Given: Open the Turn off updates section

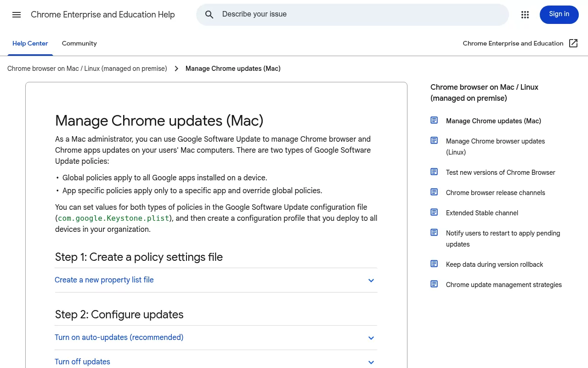Looking at the screenshot, I should point(216,359).
